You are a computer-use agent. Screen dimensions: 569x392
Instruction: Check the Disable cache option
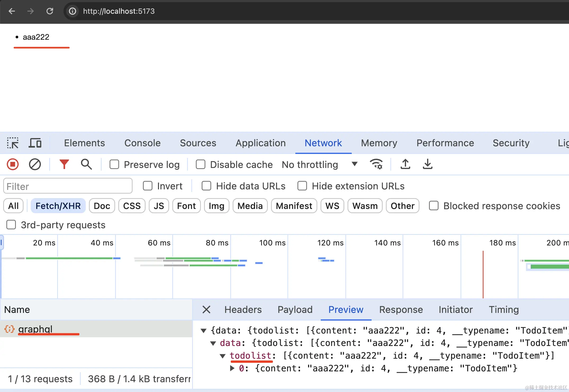click(201, 164)
